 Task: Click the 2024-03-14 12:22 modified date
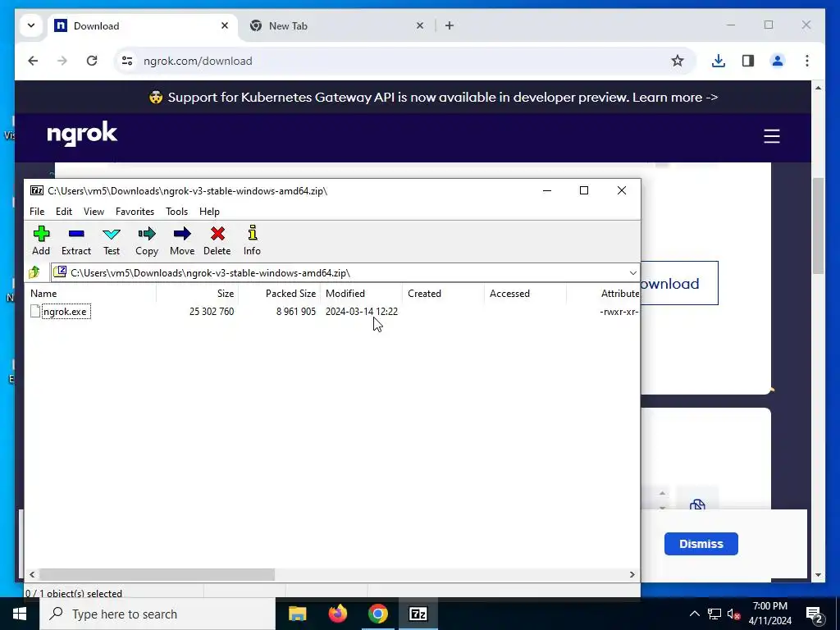362,311
